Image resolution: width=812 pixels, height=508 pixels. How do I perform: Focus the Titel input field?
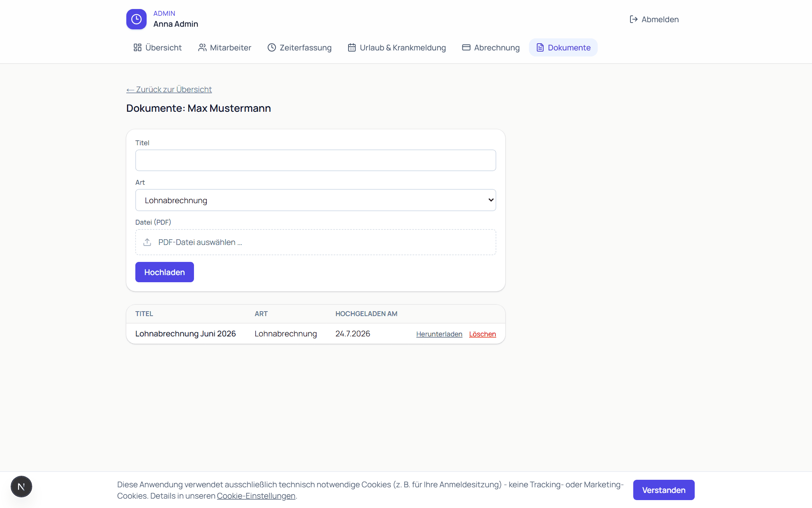tap(316, 160)
